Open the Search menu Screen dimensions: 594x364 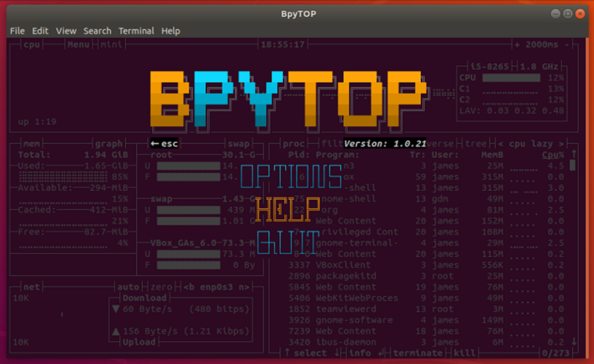point(97,31)
